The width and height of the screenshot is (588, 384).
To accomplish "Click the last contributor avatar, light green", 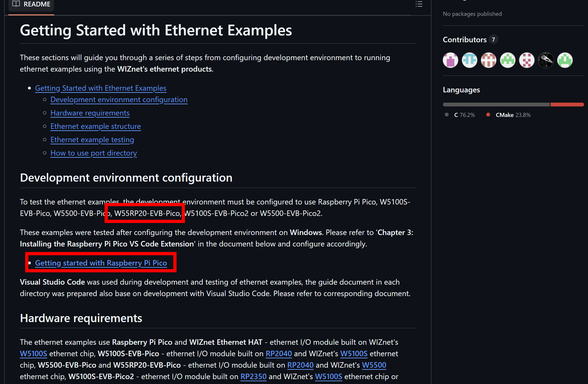I will tap(565, 60).
